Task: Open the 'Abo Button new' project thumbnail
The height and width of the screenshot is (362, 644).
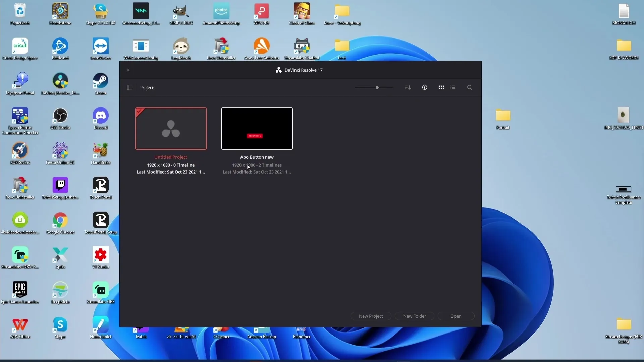Action: click(x=257, y=128)
